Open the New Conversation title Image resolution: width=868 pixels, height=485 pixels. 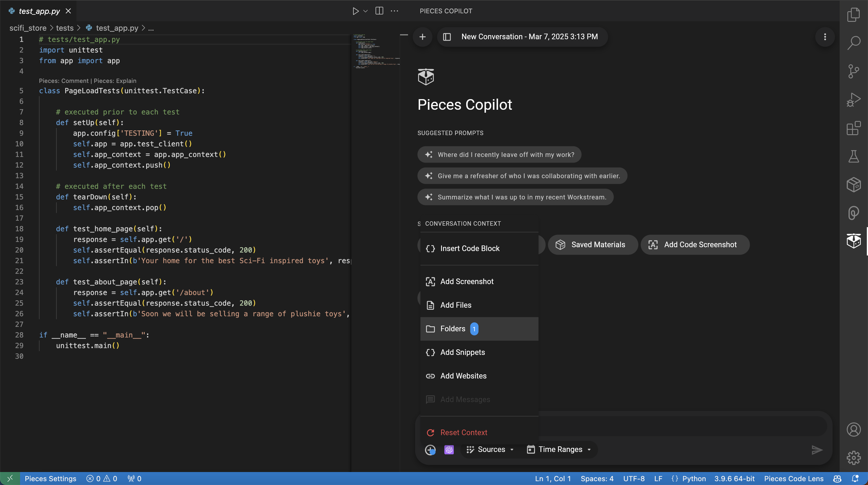tap(529, 37)
